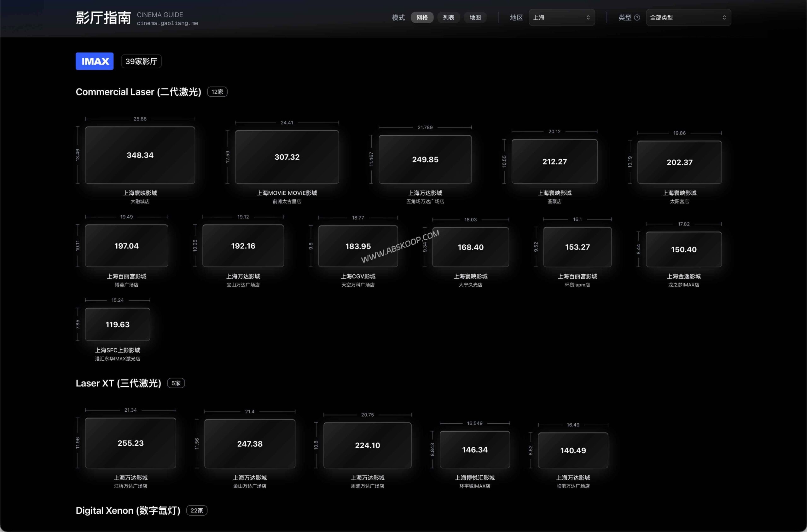Click the region dropdown chevron arrows
Viewport: 807px width, 532px height.
(x=588, y=18)
